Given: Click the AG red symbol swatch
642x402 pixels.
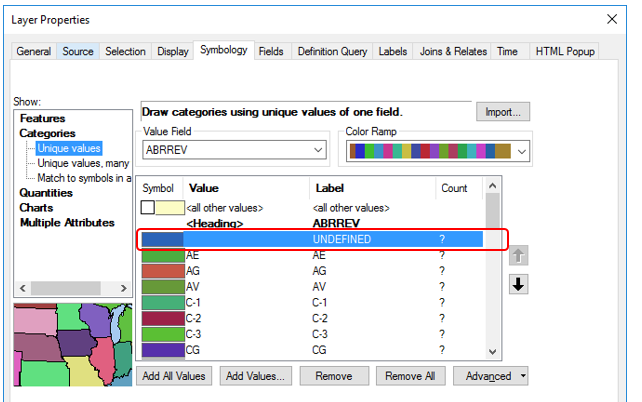Looking at the screenshot, I should [x=163, y=271].
